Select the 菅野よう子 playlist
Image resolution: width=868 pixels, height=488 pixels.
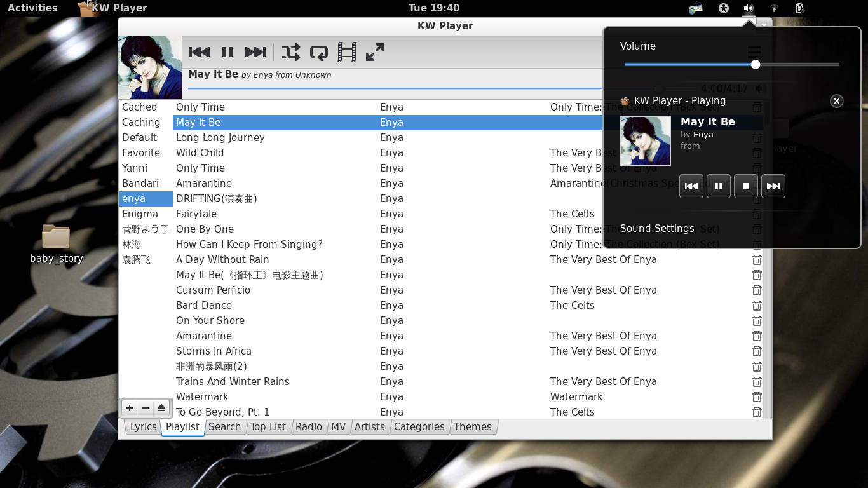[x=146, y=229]
